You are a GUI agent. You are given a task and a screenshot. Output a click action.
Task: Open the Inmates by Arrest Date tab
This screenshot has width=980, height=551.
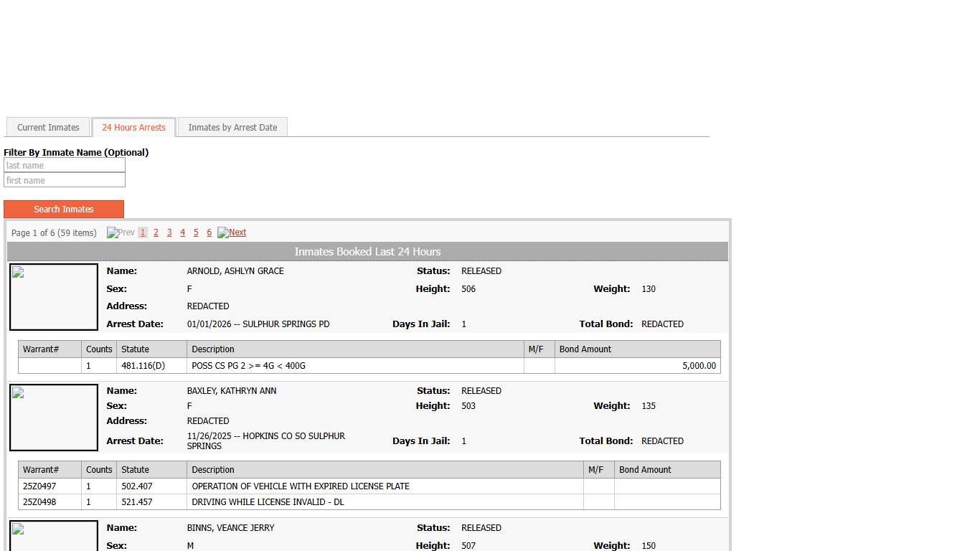[x=232, y=128]
